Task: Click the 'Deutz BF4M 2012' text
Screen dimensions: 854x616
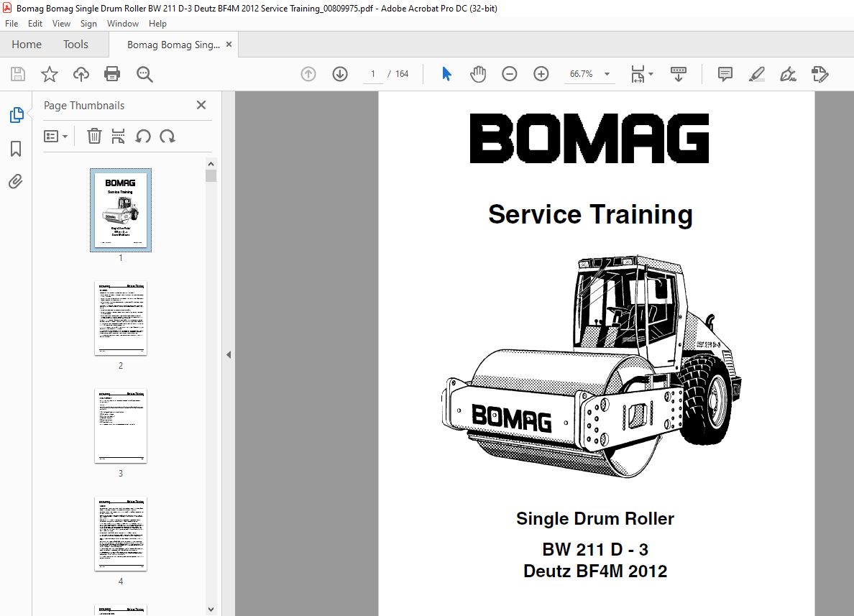Action: pyautogui.click(x=595, y=571)
